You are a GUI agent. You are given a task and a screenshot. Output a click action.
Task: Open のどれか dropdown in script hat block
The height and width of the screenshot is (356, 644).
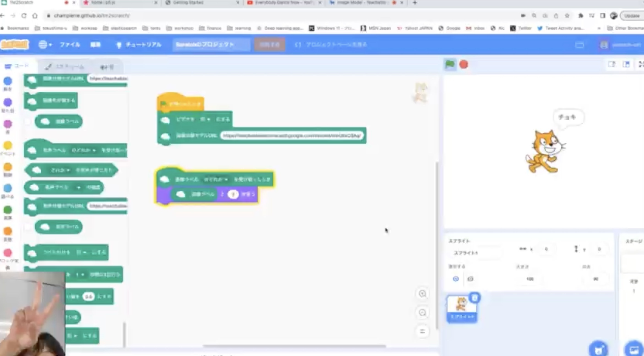[x=216, y=179]
